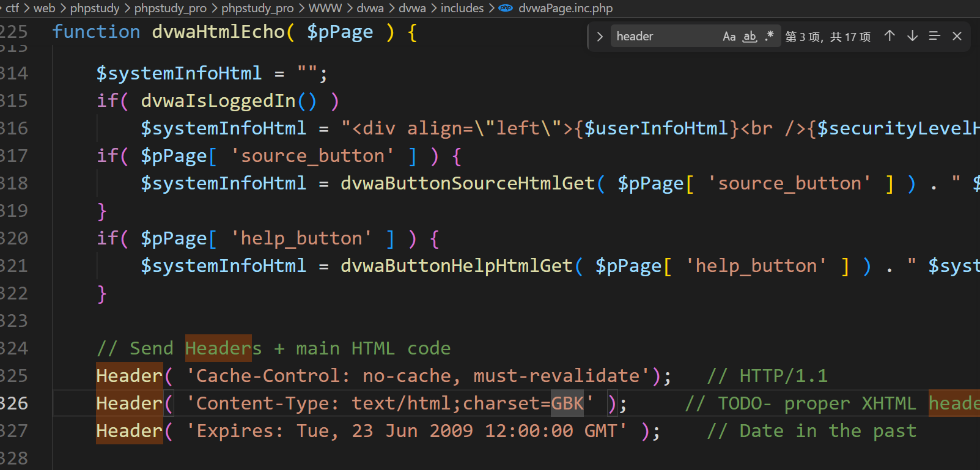Click match count text '第 3 项, 共 17 项'
This screenshot has width=980, height=470.
pyautogui.click(x=828, y=37)
